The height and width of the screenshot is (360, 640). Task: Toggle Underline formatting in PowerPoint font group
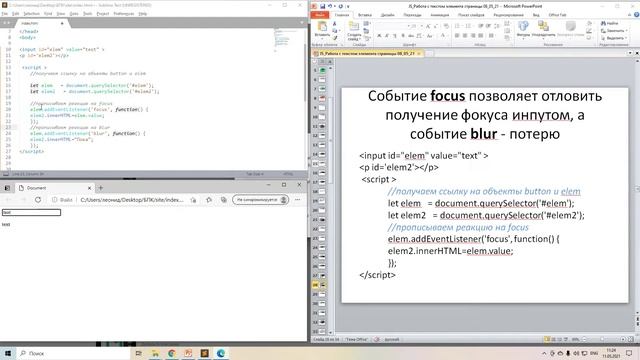tap(395, 36)
